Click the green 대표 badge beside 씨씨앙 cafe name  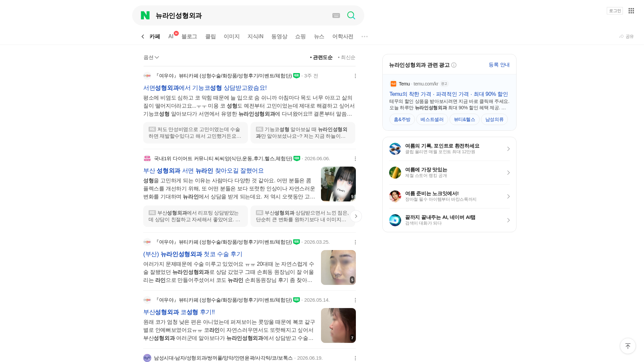coord(297,159)
